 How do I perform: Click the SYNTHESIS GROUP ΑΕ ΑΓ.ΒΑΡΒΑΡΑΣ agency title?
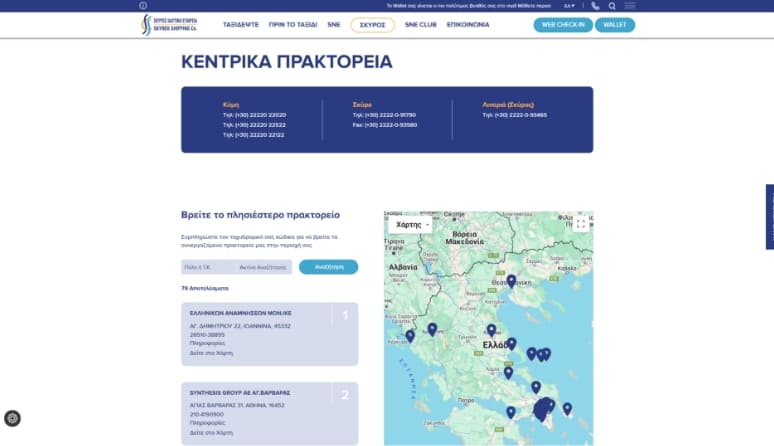coord(240,393)
